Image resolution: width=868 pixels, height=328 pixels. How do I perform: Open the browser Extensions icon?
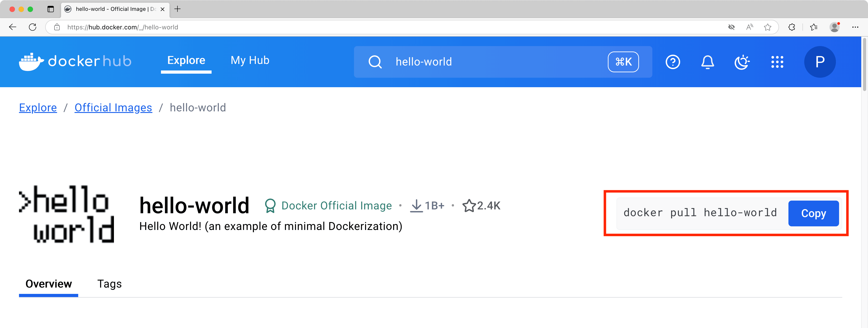point(792,27)
